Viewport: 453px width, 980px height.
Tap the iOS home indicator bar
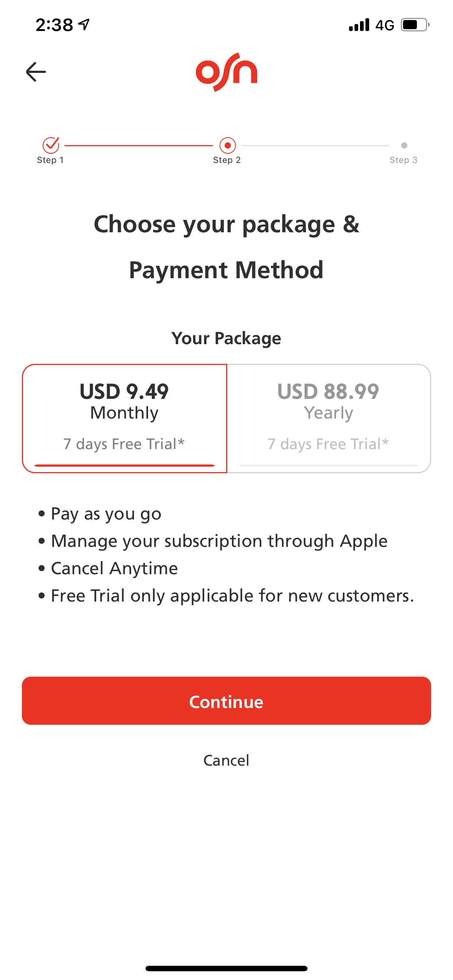(x=226, y=968)
